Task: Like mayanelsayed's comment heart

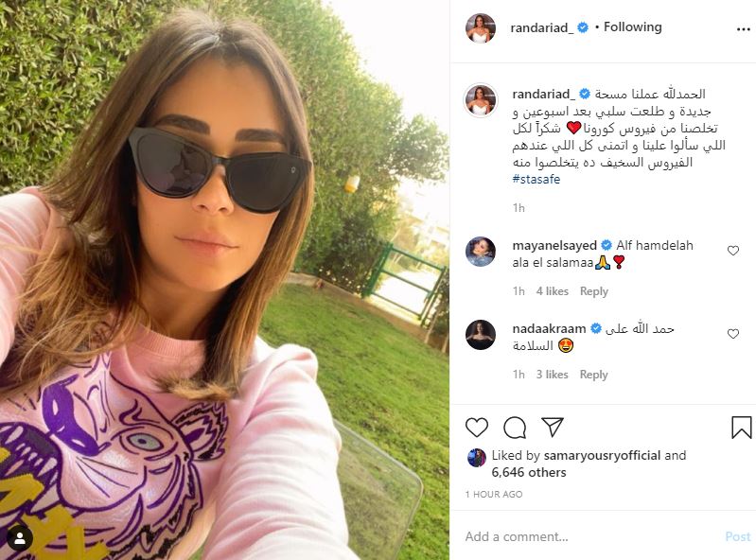Action: click(x=733, y=250)
